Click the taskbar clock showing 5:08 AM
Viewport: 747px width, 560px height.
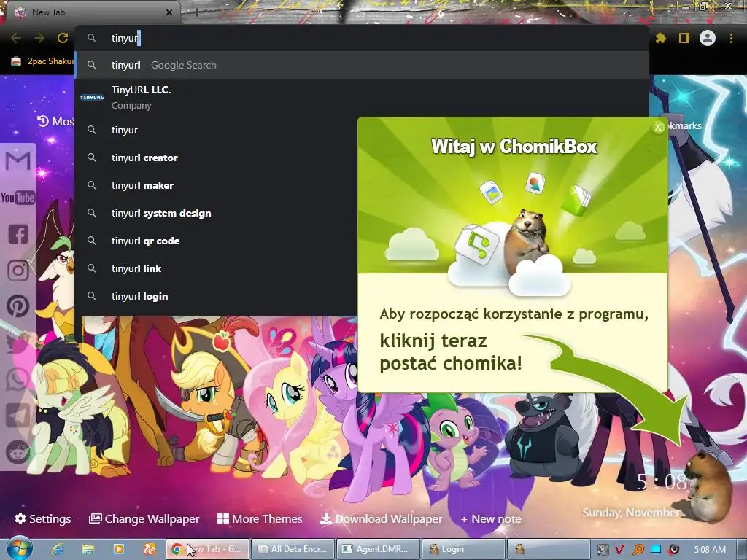(x=710, y=550)
